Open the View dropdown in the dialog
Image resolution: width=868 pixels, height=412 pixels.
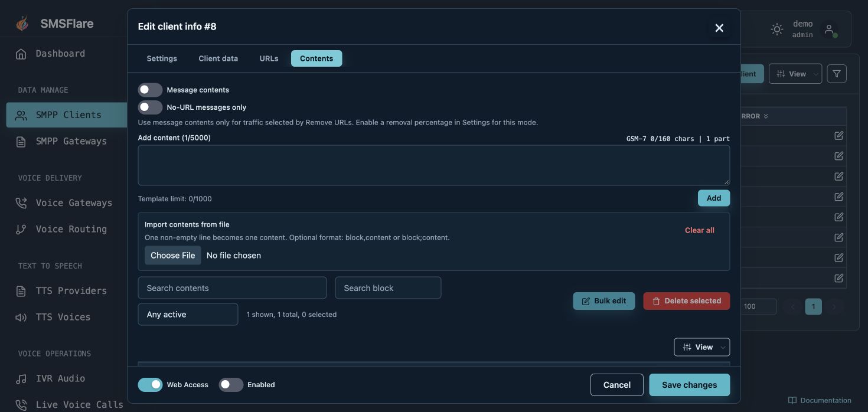pyautogui.click(x=701, y=347)
